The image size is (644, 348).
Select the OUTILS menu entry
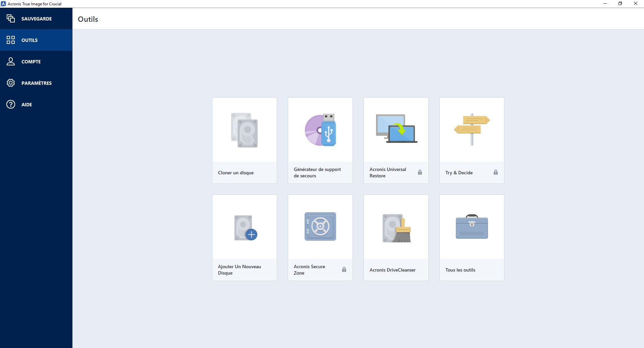point(36,40)
